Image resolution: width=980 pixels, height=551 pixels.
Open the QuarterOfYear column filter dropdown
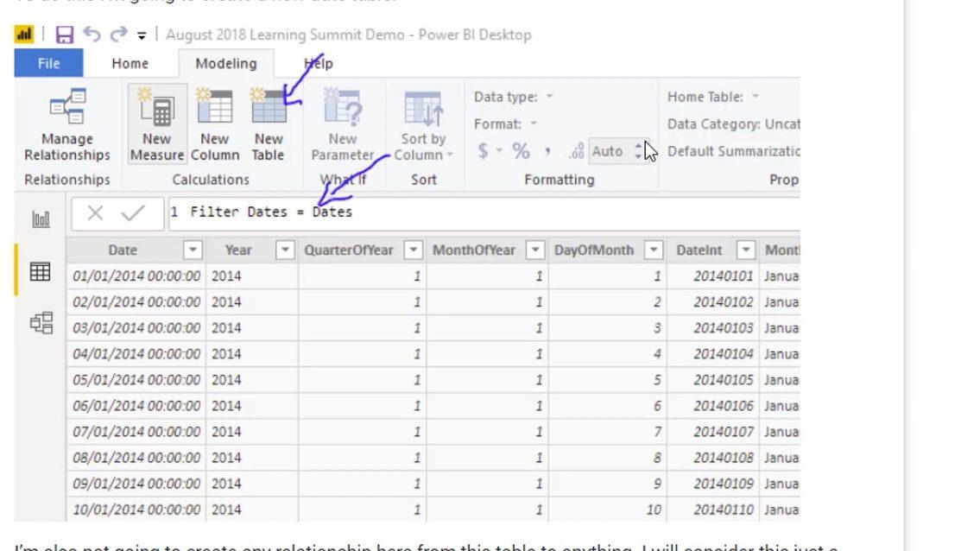413,250
